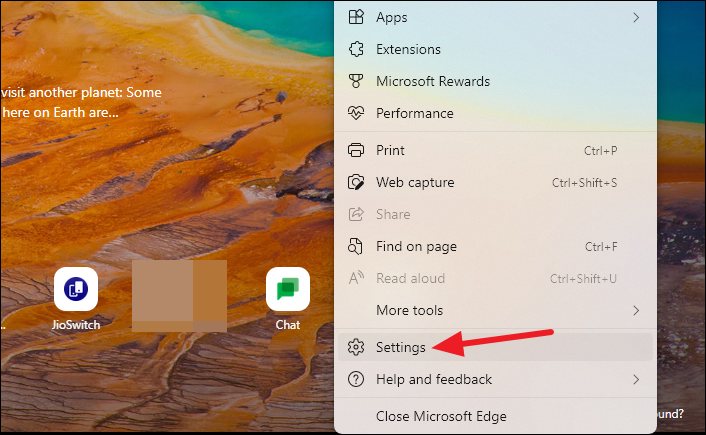The height and width of the screenshot is (435, 706).
Task: Click the Extensions puzzle piece icon
Action: [x=356, y=49]
